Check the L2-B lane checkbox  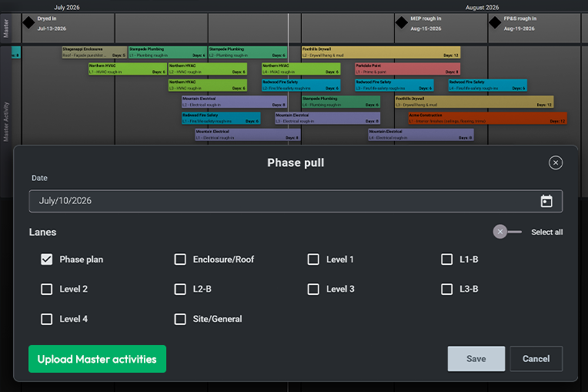pos(180,289)
